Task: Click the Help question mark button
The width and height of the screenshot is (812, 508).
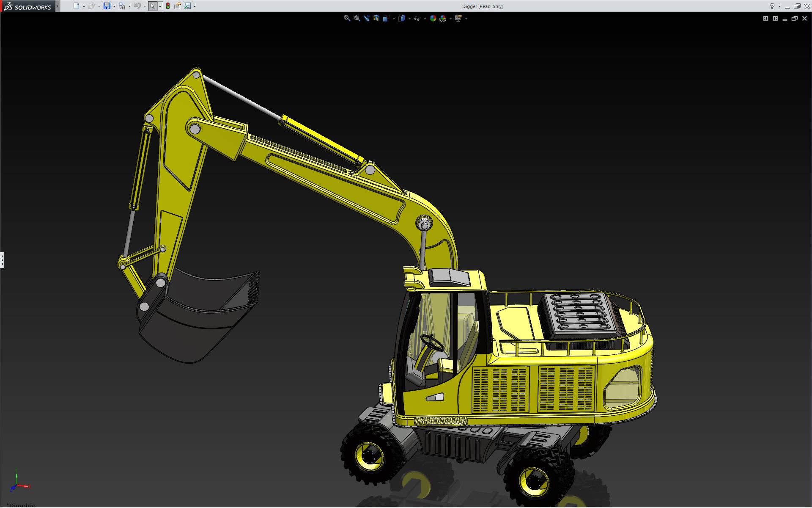Action: coord(772,6)
